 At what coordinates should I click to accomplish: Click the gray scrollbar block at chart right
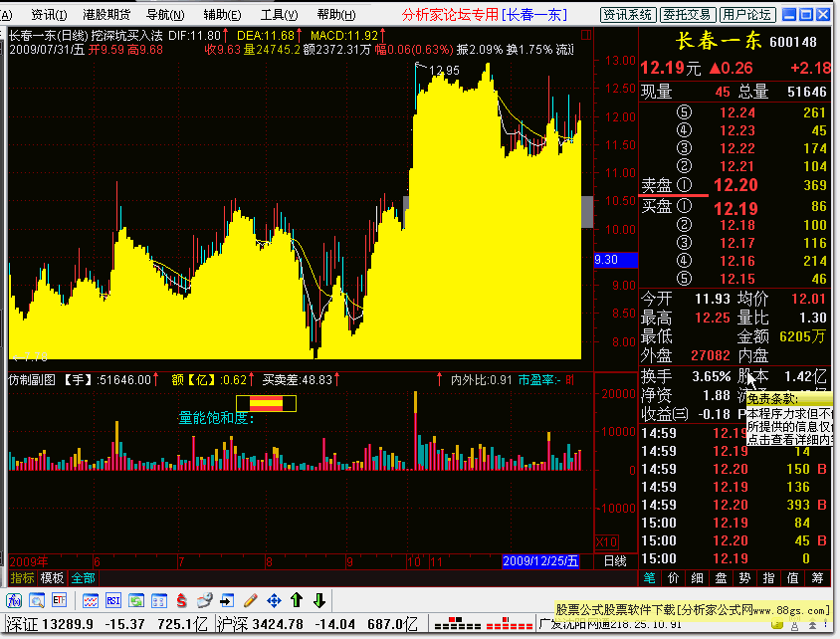587,212
